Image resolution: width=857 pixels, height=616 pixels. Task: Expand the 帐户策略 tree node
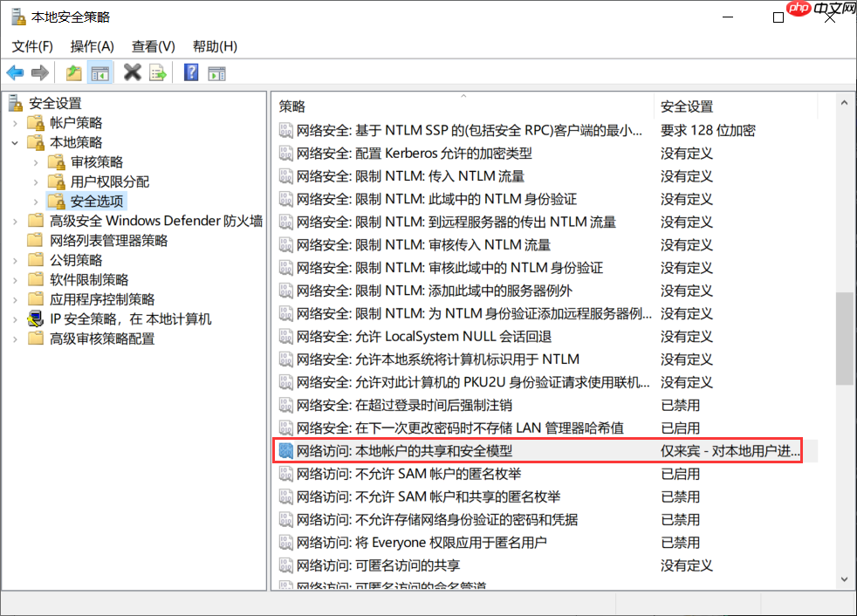click(x=14, y=123)
